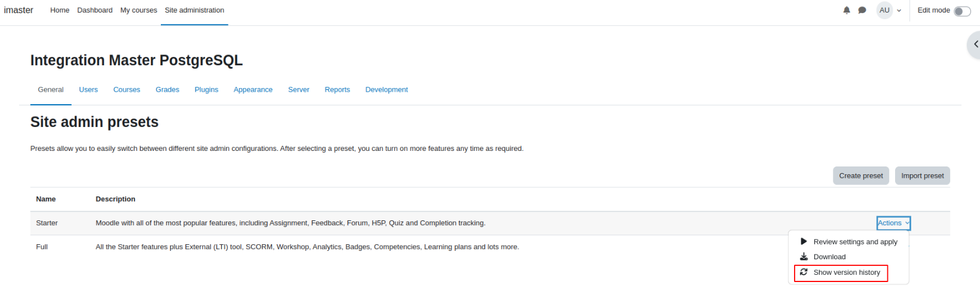Toggle Edit mode switch

pos(962,11)
